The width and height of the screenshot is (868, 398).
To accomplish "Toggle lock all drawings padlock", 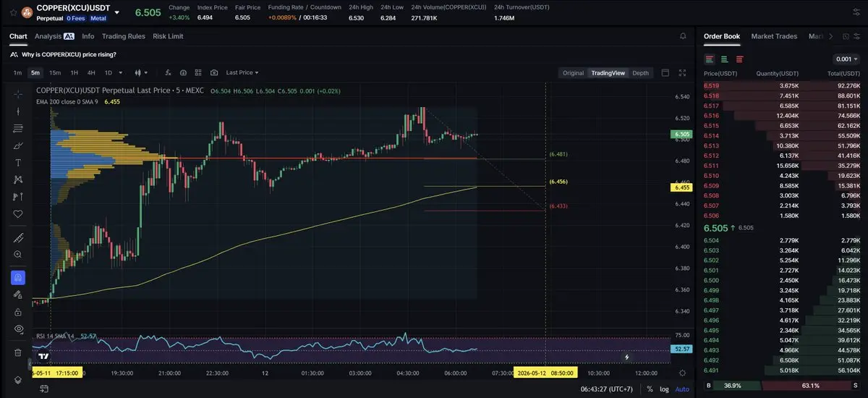I will click(18, 312).
